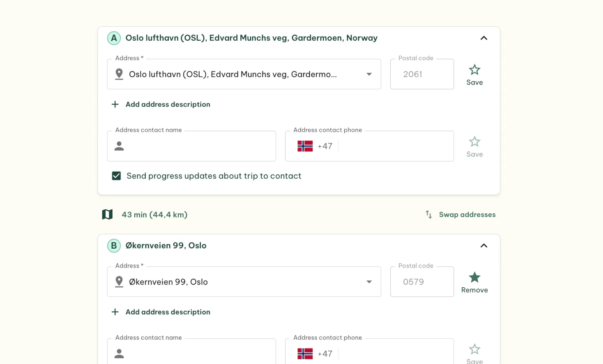The width and height of the screenshot is (603, 364).
Task: Click the swap arrows icon beside Swap addresses
Action: (x=428, y=214)
